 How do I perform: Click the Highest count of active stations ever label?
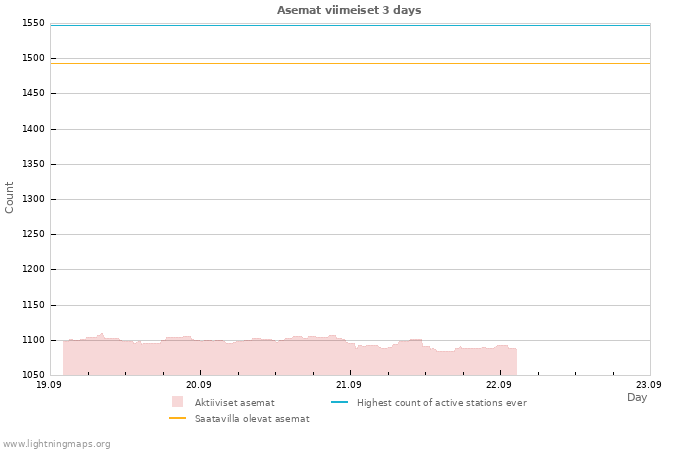[442, 403]
